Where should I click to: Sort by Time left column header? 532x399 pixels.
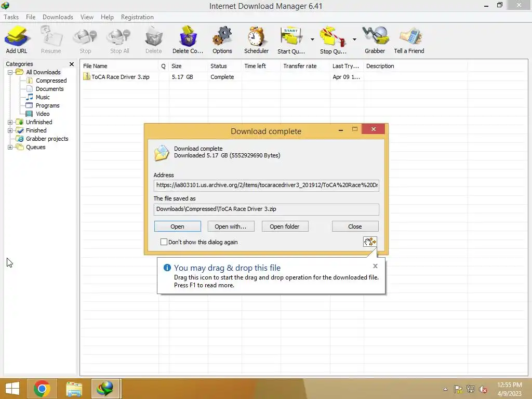click(261, 66)
